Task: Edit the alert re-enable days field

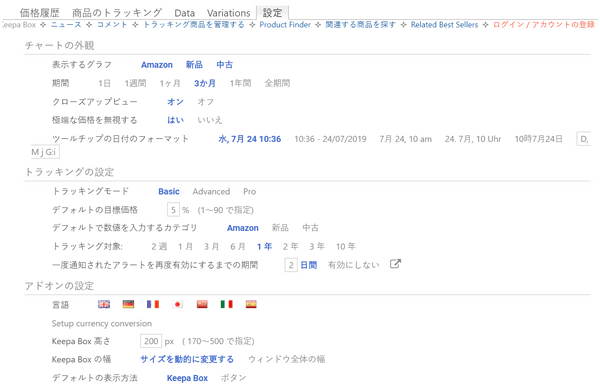Action: tap(291, 265)
